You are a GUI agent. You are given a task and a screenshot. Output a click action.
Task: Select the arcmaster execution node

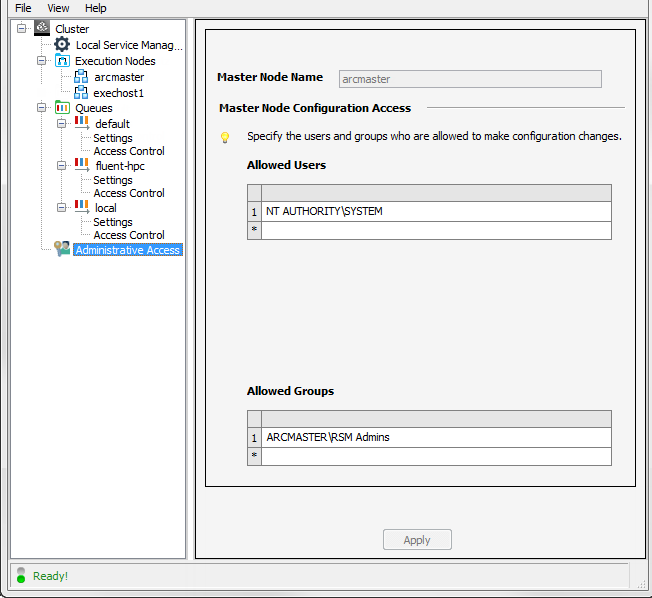click(119, 77)
